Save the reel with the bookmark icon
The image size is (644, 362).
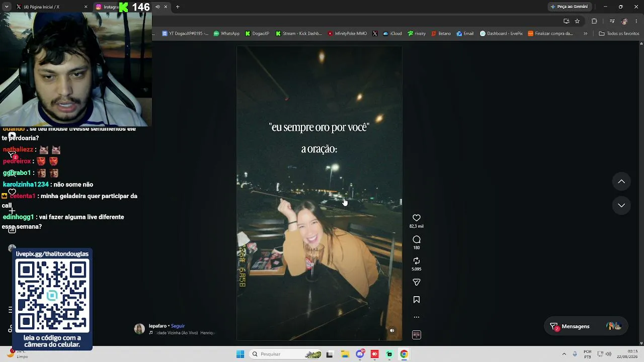coord(417,300)
